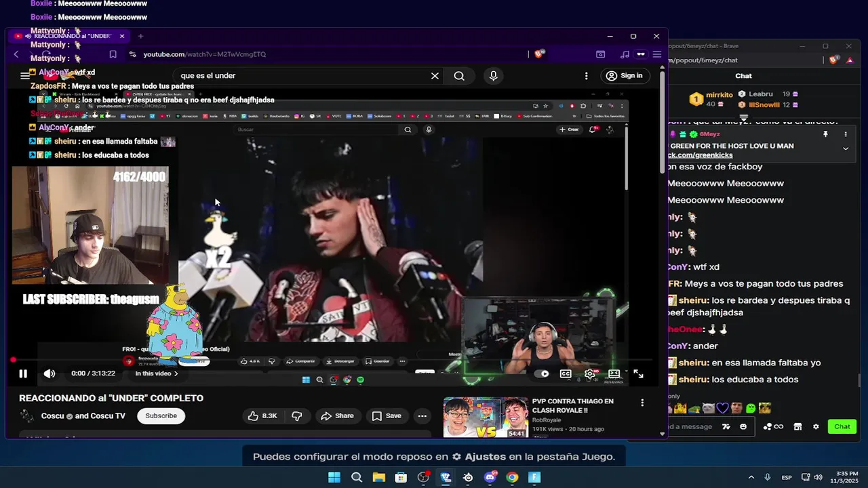Open Discord from the taskbar
This screenshot has width=868, height=488.
pyautogui.click(x=490, y=477)
